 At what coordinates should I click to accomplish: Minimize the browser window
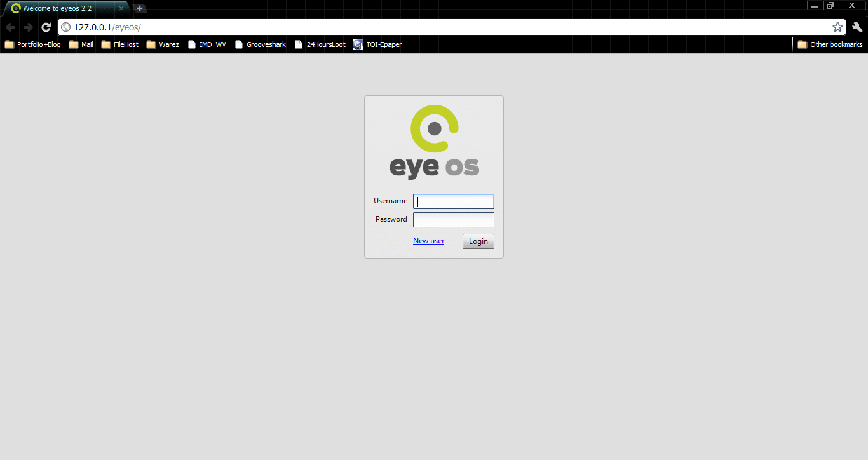(x=815, y=6)
